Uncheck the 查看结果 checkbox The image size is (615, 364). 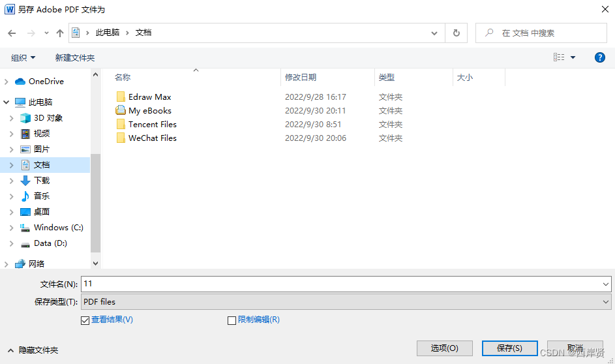[85, 320]
